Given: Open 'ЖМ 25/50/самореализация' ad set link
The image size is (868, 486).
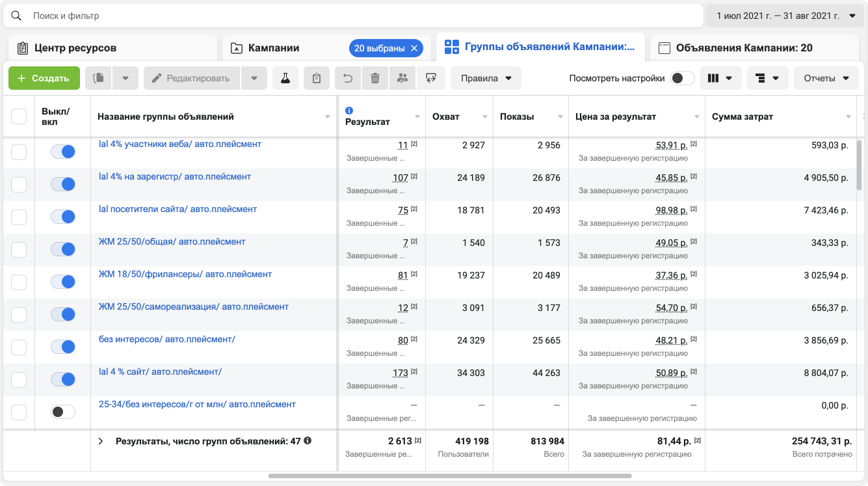Looking at the screenshot, I should coord(194,306).
